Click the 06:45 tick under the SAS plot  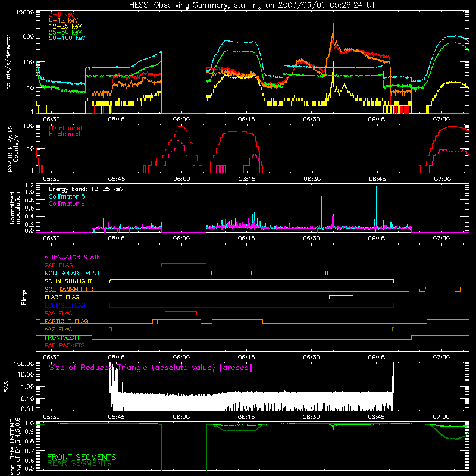[x=377, y=417]
